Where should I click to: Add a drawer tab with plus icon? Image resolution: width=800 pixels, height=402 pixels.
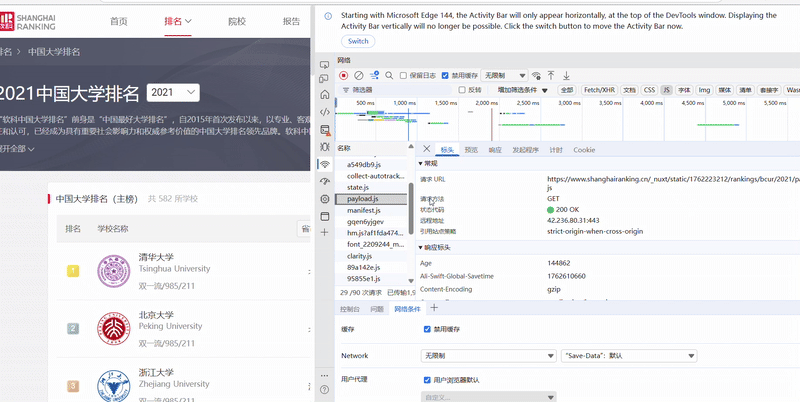[x=434, y=307]
